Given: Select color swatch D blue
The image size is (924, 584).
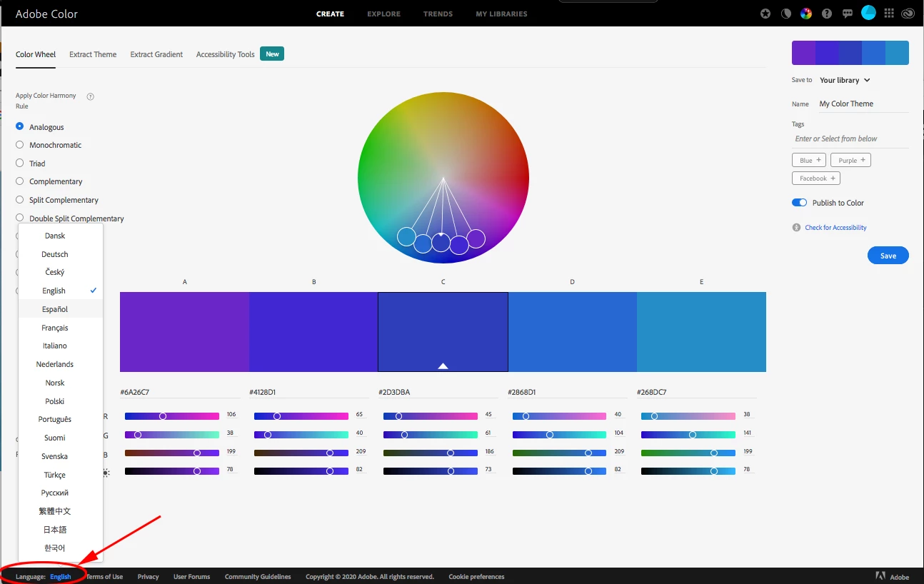Looking at the screenshot, I should [572, 332].
